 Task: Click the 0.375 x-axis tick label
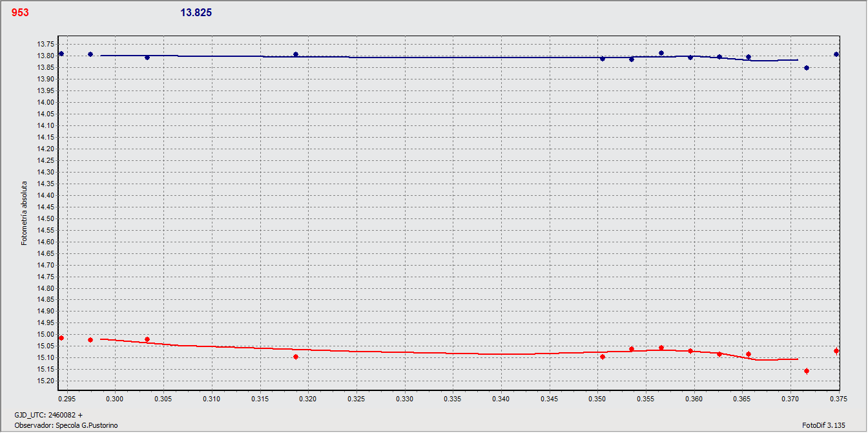point(840,399)
